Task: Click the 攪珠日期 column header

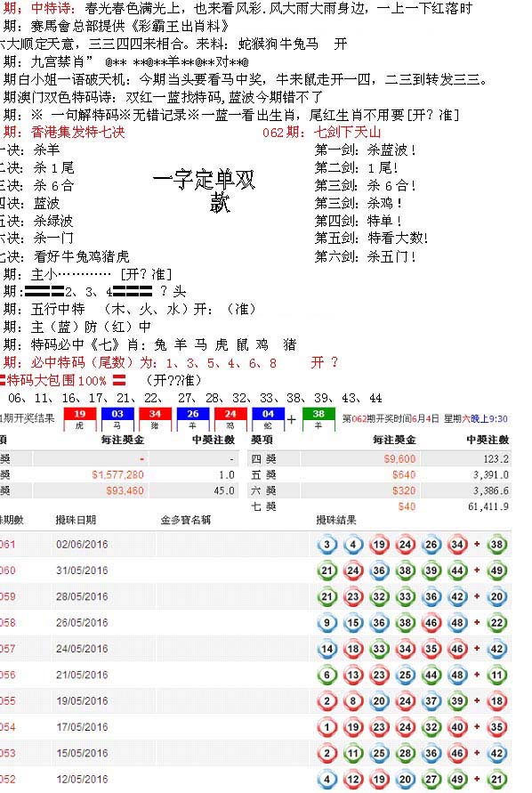Action: pos(76,520)
